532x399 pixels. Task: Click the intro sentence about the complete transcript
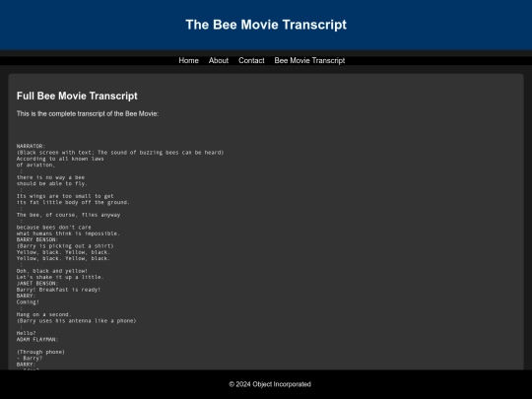(x=88, y=113)
